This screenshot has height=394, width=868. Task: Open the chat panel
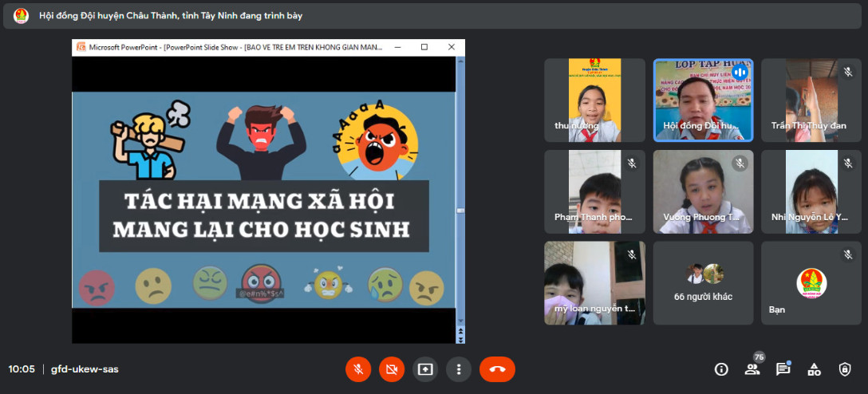coord(783,369)
